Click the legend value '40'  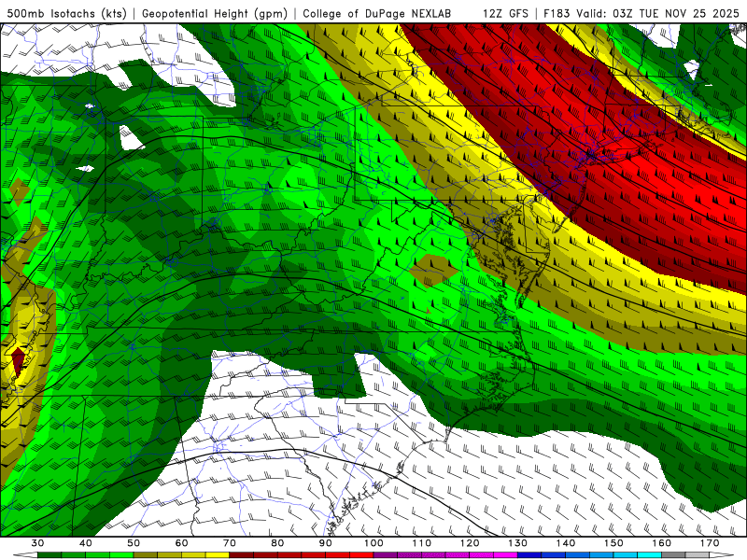click(x=86, y=543)
